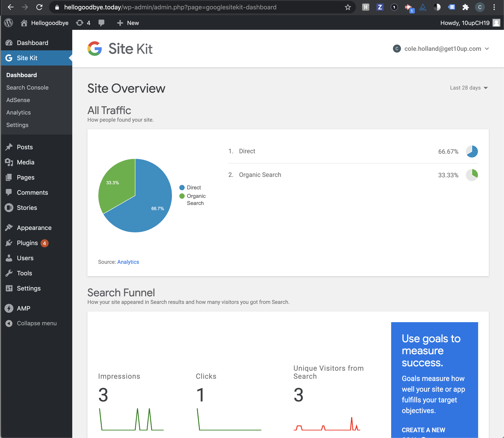Click the Direct traffic row
The image size is (504, 438).
(x=353, y=151)
